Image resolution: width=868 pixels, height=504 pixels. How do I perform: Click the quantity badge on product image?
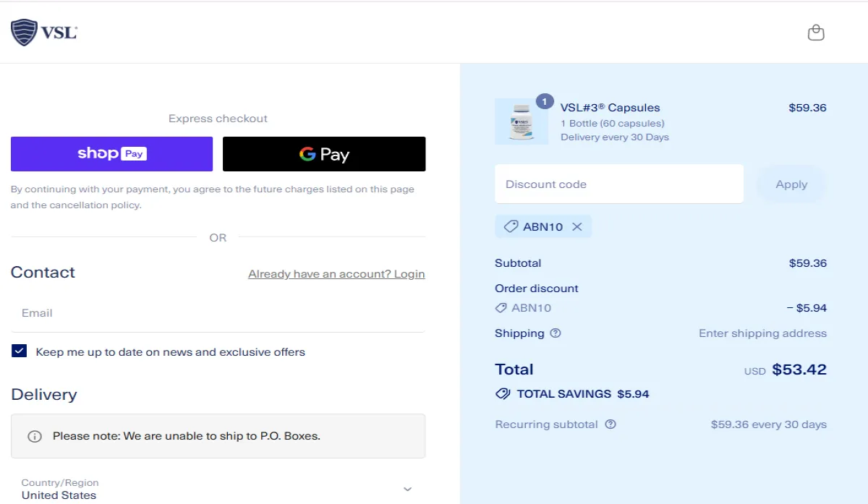pos(545,102)
